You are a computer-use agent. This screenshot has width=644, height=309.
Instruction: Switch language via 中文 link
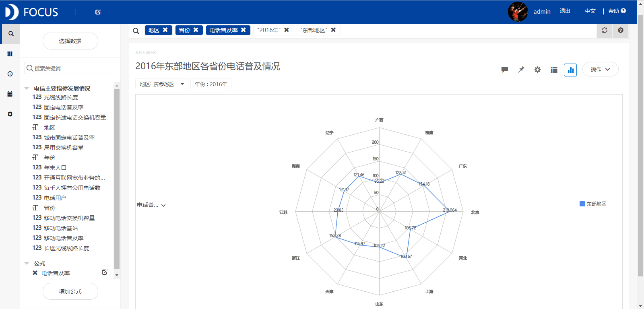click(x=590, y=11)
